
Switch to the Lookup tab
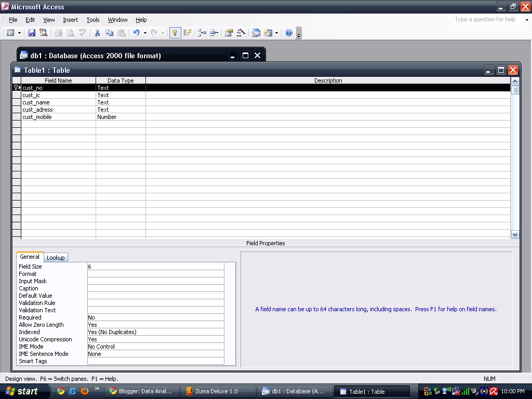pos(56,258)
